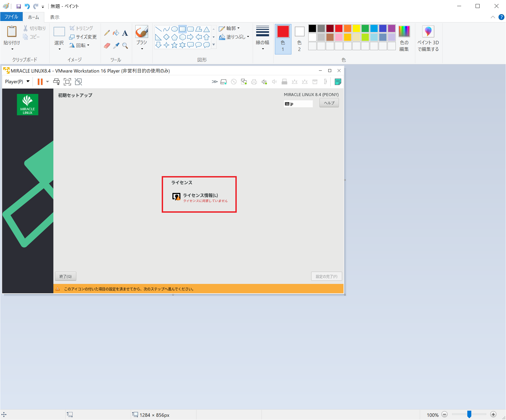This screenshot has height=420, width=506.
Task: Choose the Triangle shape
Action: point(206,29)
